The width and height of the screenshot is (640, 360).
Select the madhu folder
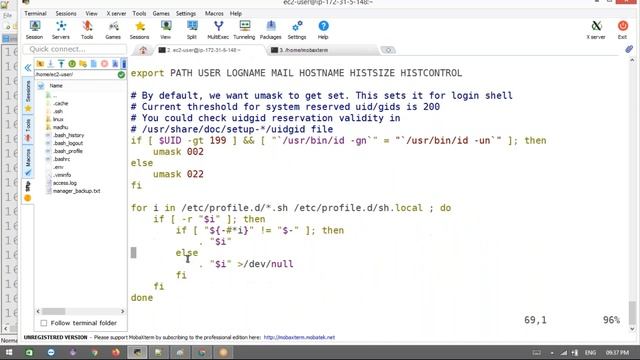point(60,127)
